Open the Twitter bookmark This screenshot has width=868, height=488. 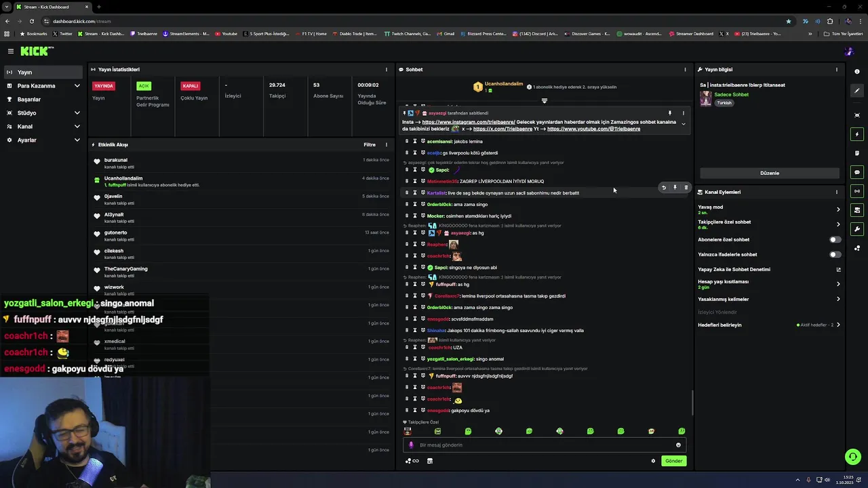tap(62, 33)
